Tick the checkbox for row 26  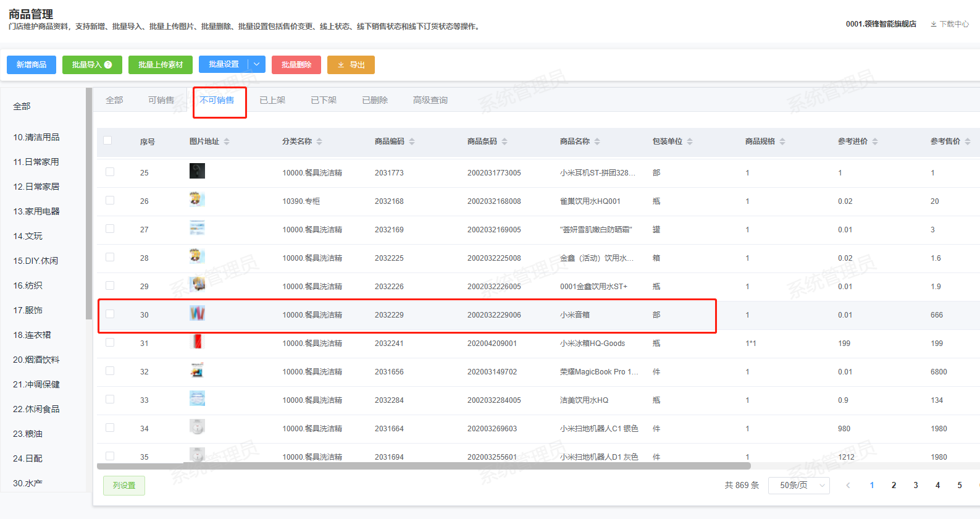[110, 200]
